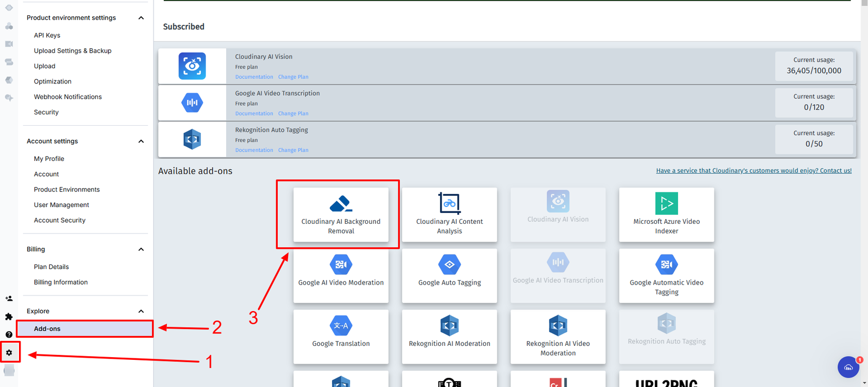Select Add-ons in the Explore menu
Screen dimensions: 868x387
click(47, 329)
